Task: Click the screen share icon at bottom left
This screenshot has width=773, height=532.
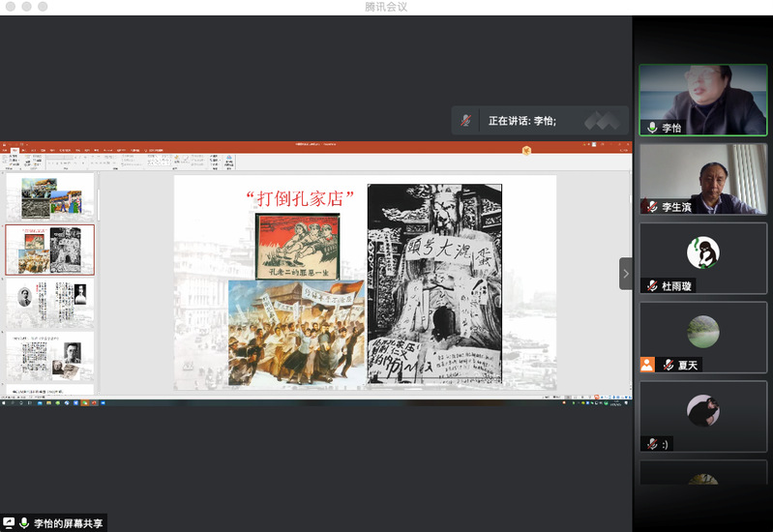Action: coord(10,523)
